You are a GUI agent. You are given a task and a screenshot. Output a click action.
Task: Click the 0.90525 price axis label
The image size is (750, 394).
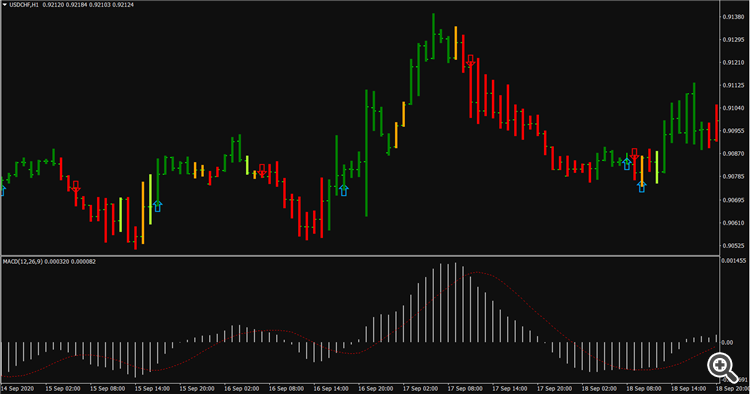click(733, 246)
